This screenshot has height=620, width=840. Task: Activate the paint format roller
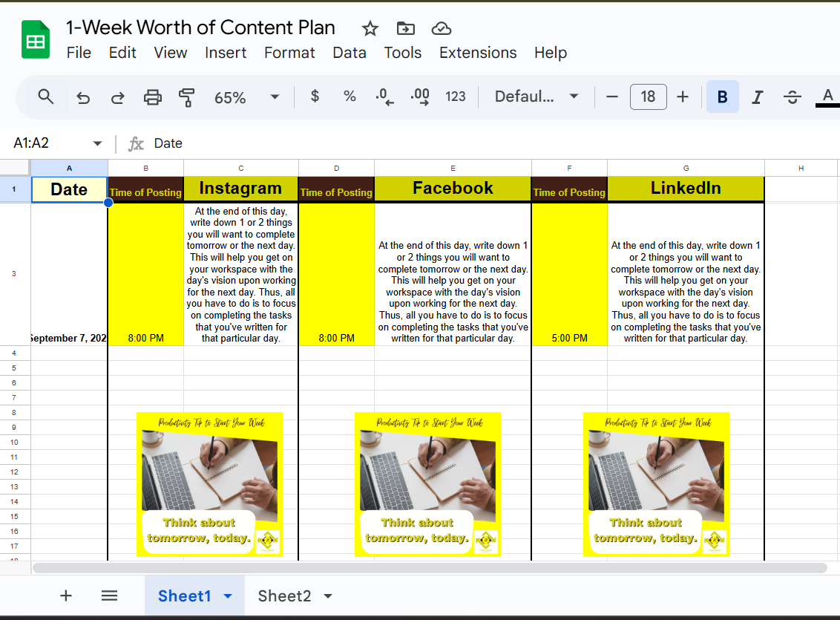point(186,97)
